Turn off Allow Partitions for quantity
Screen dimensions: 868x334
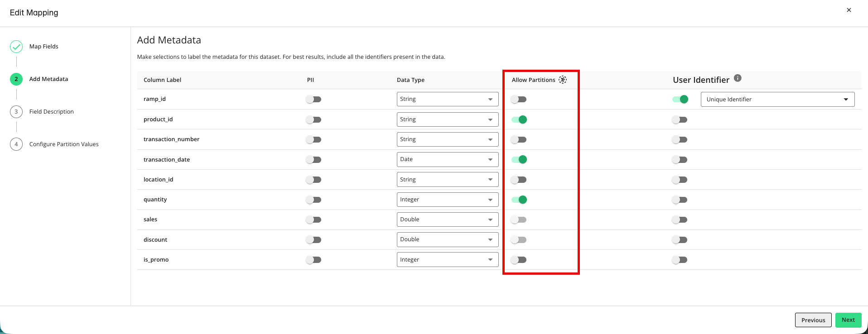tap(519, 200)
